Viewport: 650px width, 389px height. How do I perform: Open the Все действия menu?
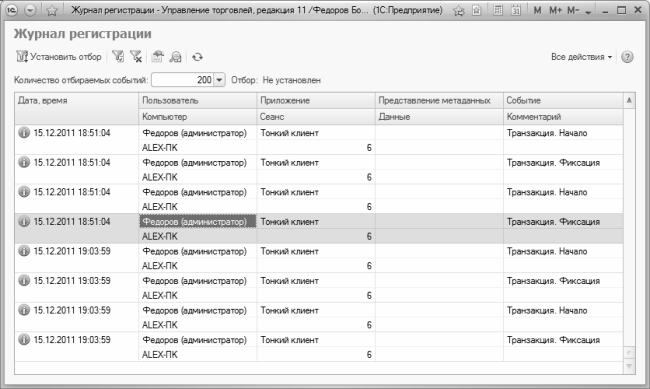581,57
